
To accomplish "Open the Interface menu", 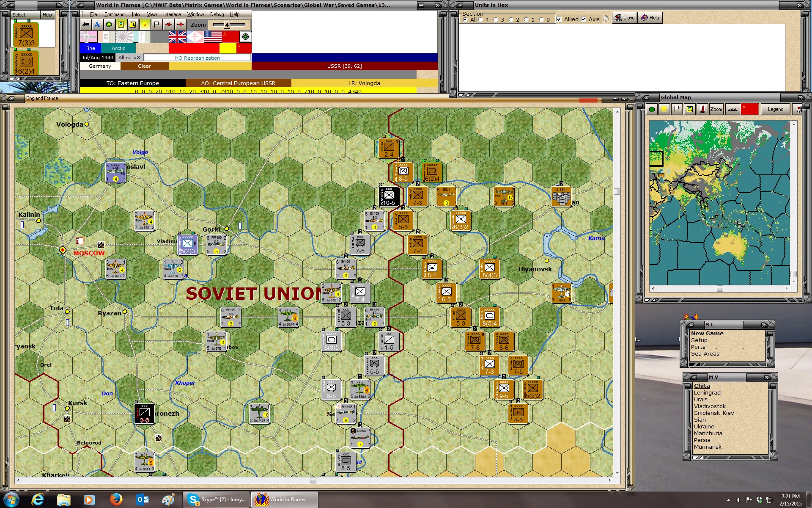I will [172, 14].
